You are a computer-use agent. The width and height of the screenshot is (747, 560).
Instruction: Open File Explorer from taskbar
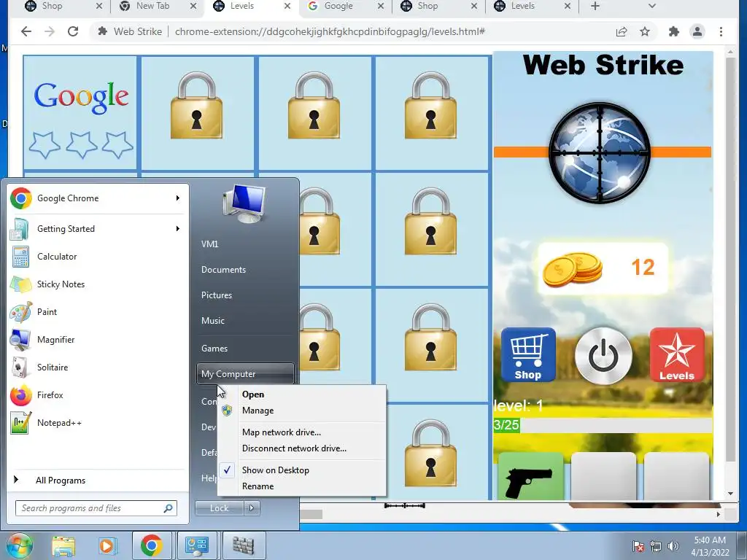click(63, 545)
